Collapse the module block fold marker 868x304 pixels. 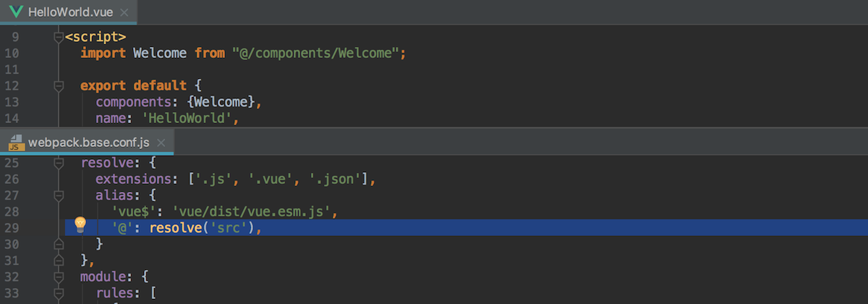59,276
